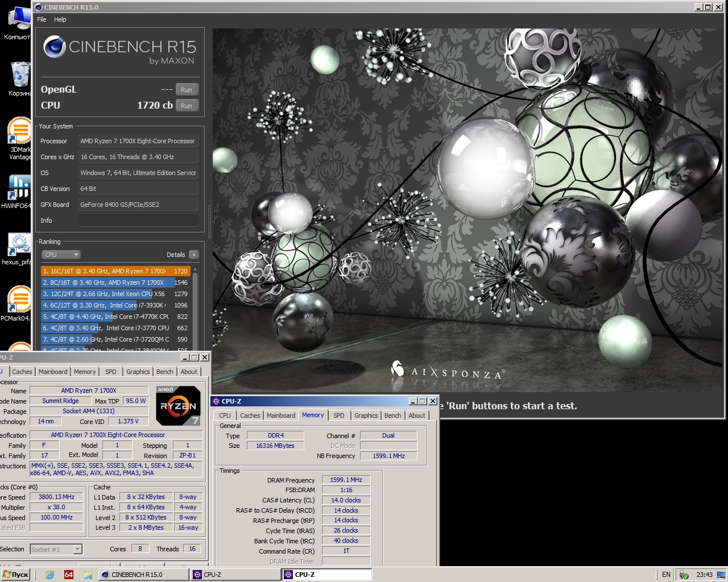Open the Help menu in Cinebench
The height and width of the screenshot is (582, 728).
[60, 19]
